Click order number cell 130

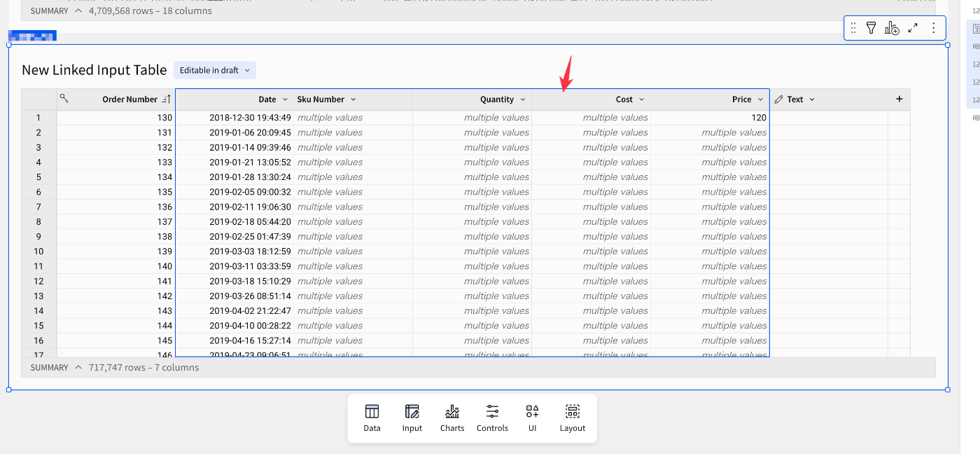(115, 118)
